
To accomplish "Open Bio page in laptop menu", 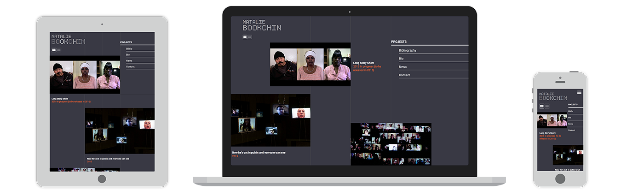I will pyautogui.click(x=401, y=59).
